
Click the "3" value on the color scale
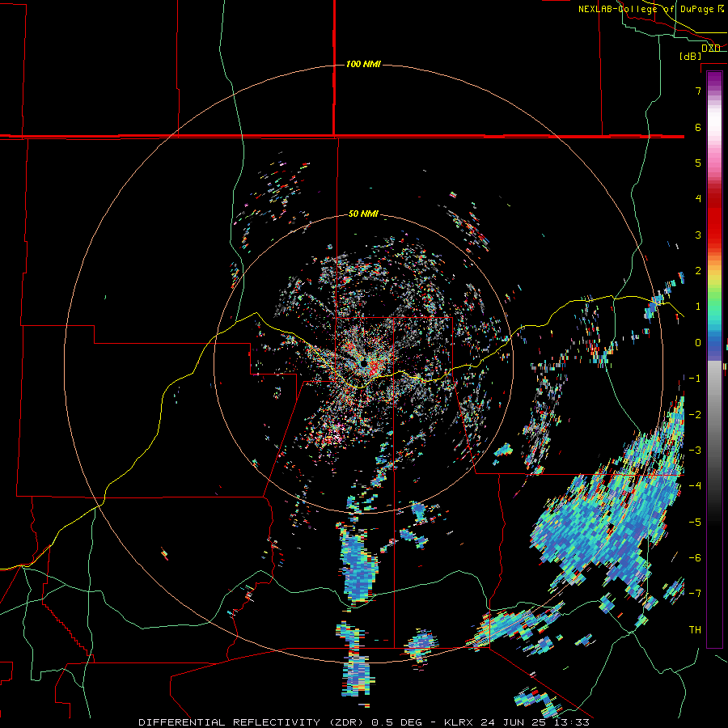coord(698,235)
